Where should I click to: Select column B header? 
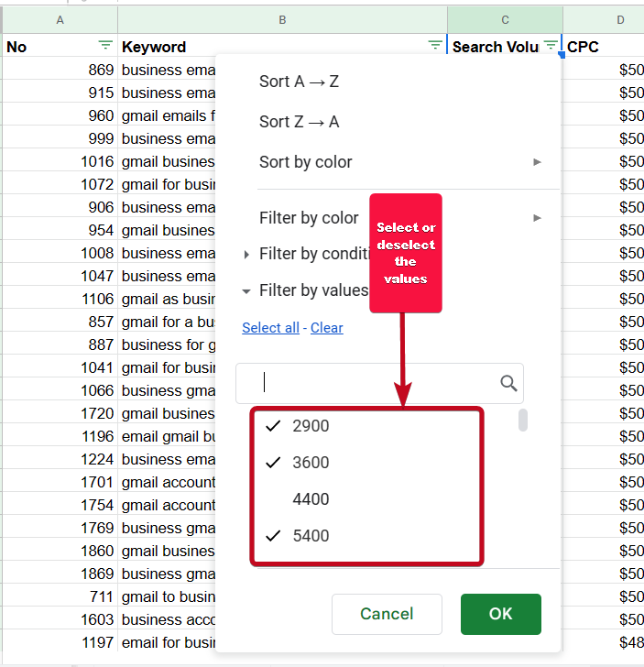pyautogui.click(x=282, y=19)
